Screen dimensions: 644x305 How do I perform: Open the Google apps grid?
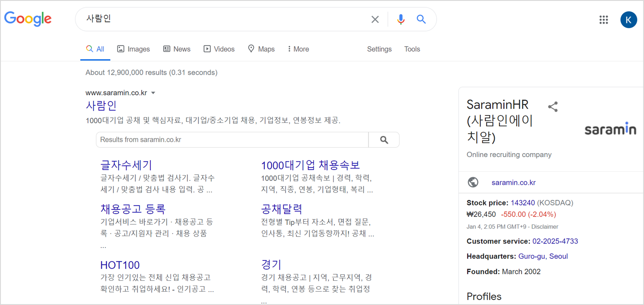click(x=604, y=19)
